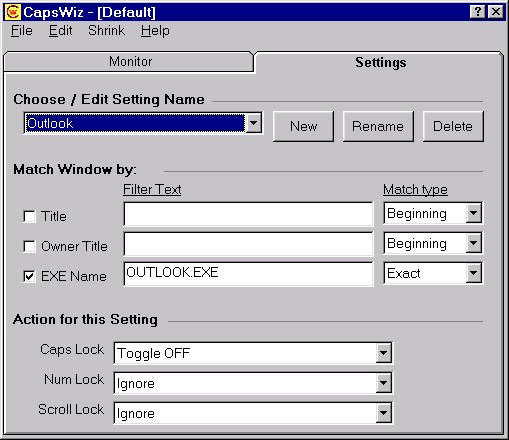Close the CapsWiz window
The width and height of the screenshot is (509, 440).
(x=496, y=12)
